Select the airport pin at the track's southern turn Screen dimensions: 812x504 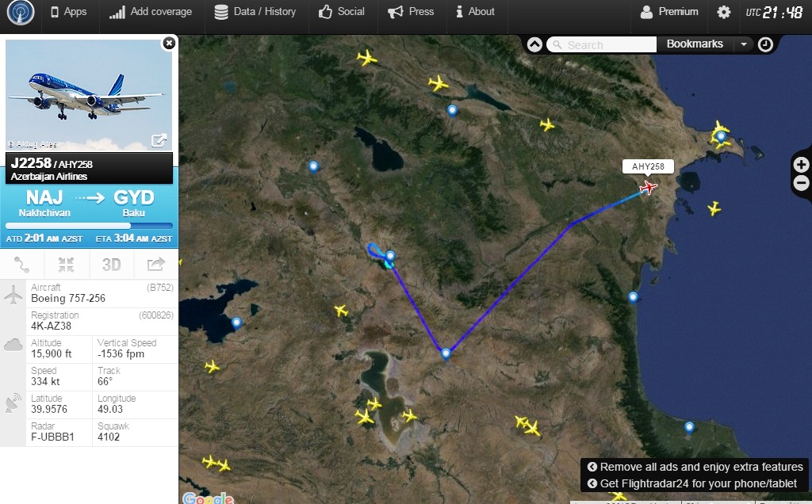coord(446,354)
